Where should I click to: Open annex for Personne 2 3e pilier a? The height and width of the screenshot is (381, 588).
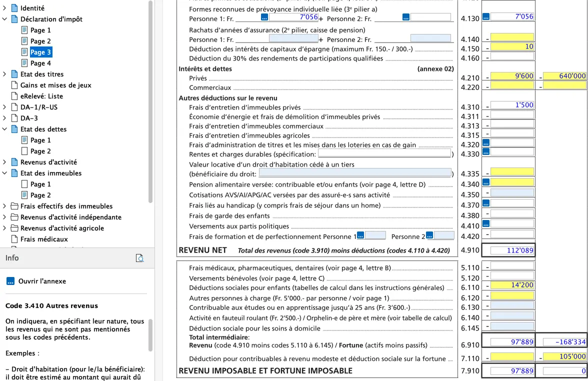point(406,17)
